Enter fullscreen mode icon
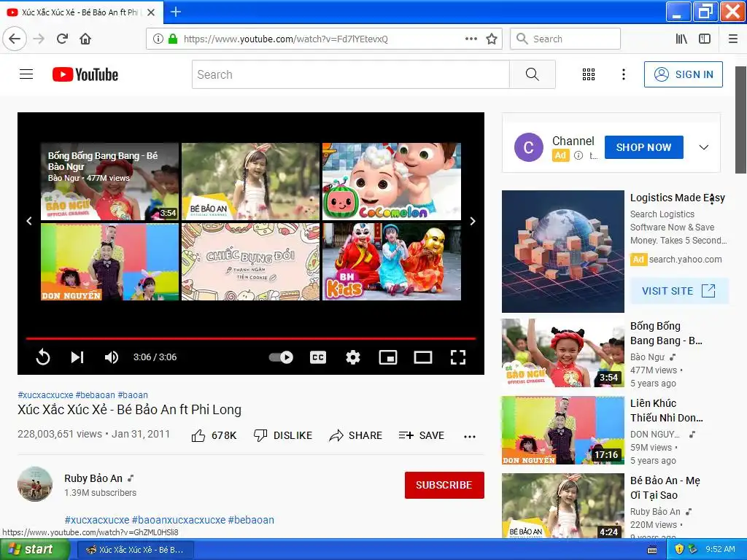747x560 pixels. [x=458, y=357]
